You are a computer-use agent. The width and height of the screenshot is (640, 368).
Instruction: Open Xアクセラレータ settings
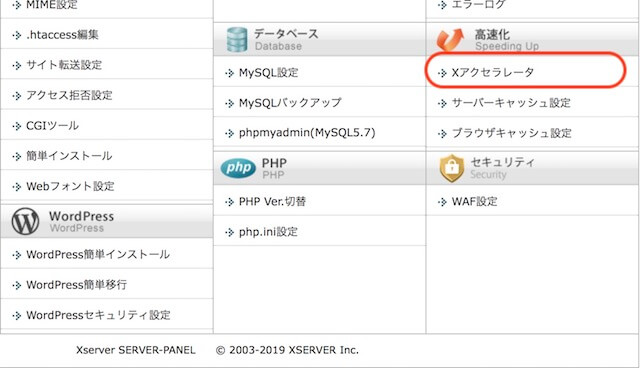(x=493, y=73)
